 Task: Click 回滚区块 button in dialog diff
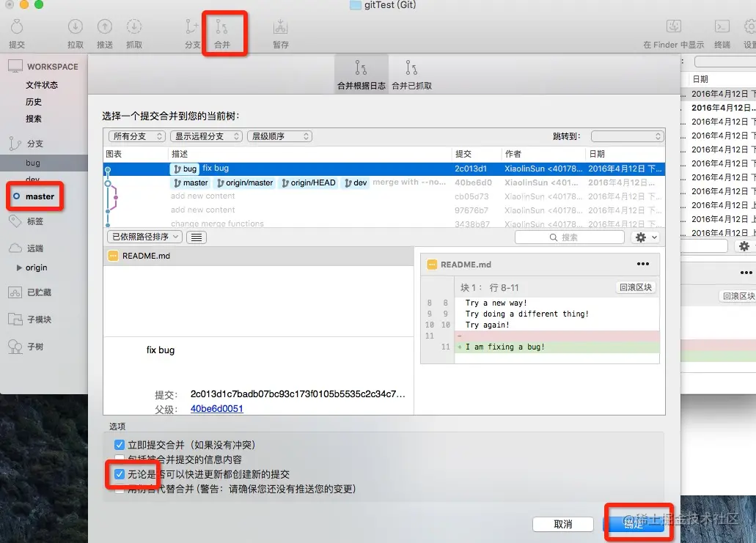(636, 288)
